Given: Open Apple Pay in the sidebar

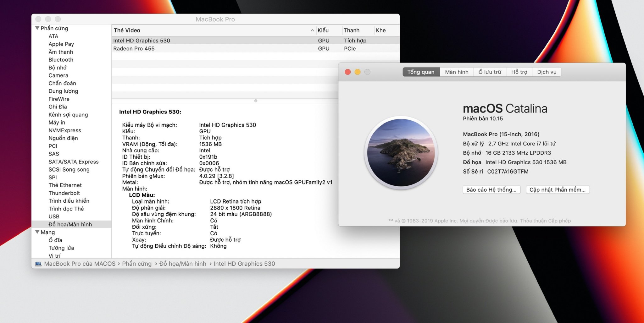Looking at the screenshot, I should 61,44.
